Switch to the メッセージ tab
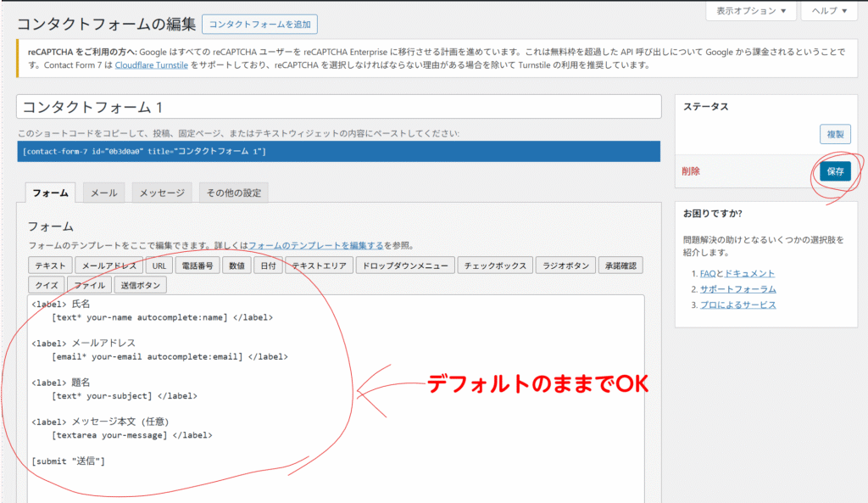This screenshot has height=503, width=868. pos(162,193)
